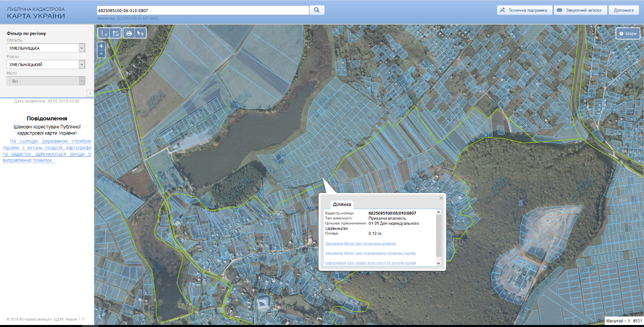This screenshot has height=327, width=644.
Task: Select the distance measurement tool
Action: pyautogui.click(x=103, y=33)
